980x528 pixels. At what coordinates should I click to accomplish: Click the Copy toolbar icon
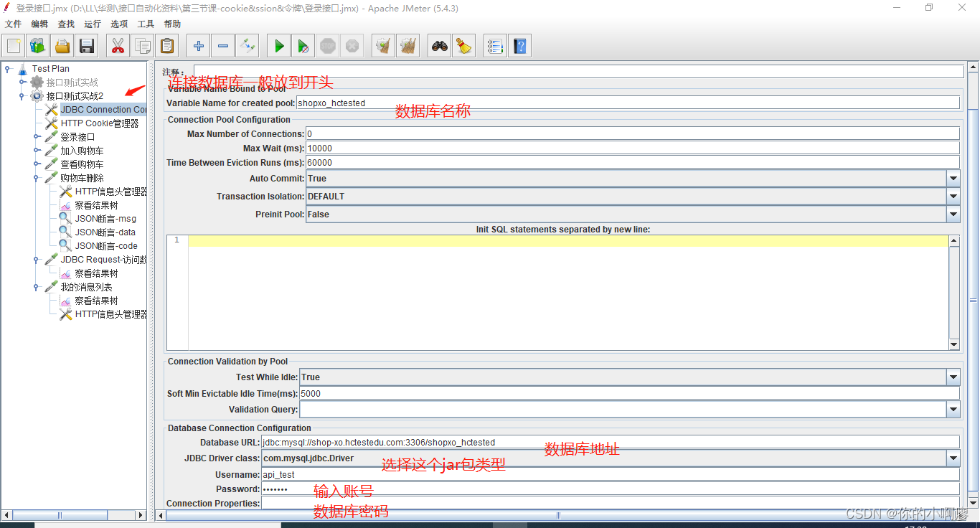pos(143,47)
